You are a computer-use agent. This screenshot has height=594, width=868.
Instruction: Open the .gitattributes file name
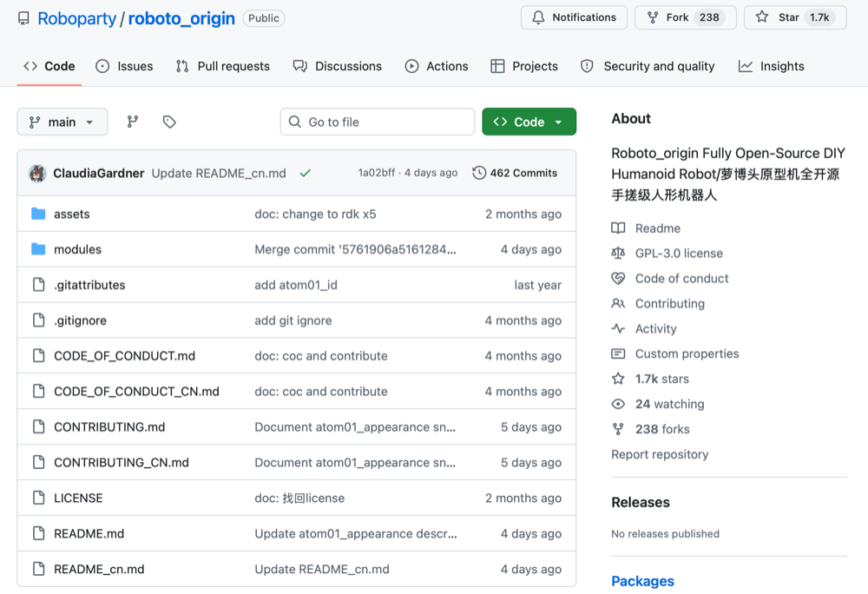(89, 285)
